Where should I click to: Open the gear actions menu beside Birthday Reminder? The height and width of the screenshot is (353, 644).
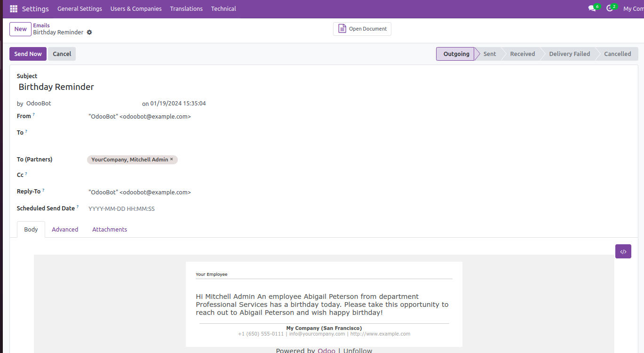pyautogui.click(x=89, y=32)
